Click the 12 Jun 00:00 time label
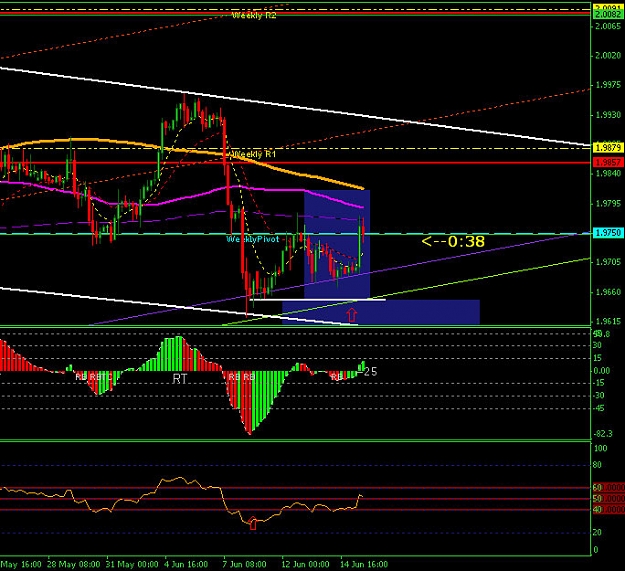Viewport: 625px width, 571px height. point(305,565)
